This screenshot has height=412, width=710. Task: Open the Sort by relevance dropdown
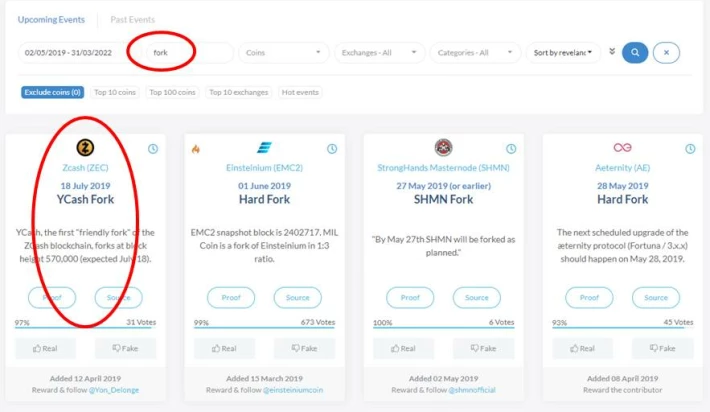point(563,53)
